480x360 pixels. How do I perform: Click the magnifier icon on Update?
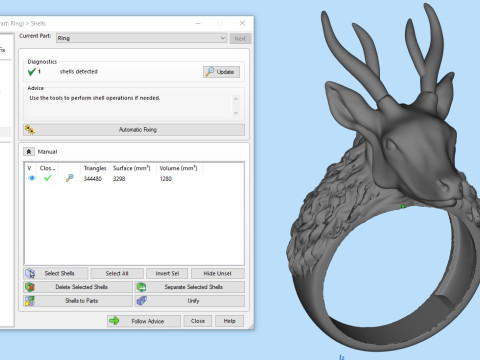210,72
